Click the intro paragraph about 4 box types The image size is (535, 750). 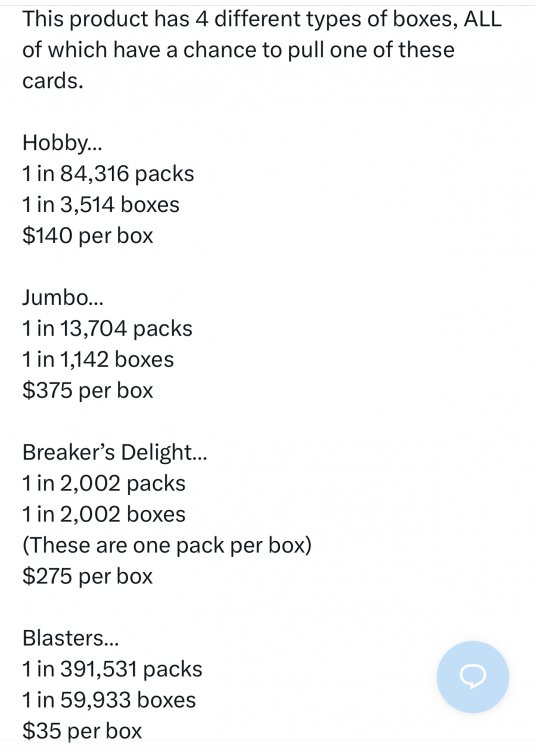(262, 50)
